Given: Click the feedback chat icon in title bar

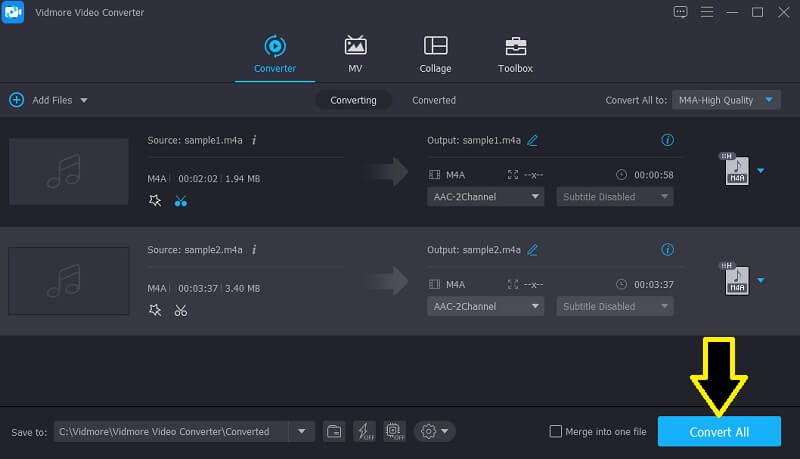Looking at the screenshot, I should point(680,12).
